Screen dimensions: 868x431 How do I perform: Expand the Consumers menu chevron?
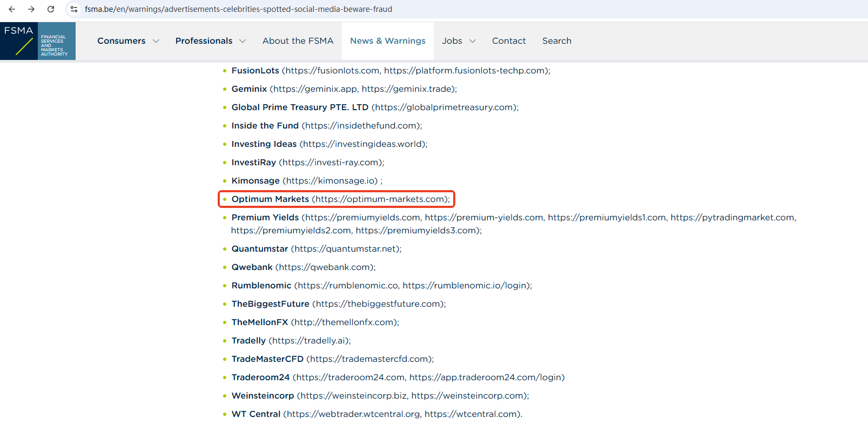(x=156, y=41)
